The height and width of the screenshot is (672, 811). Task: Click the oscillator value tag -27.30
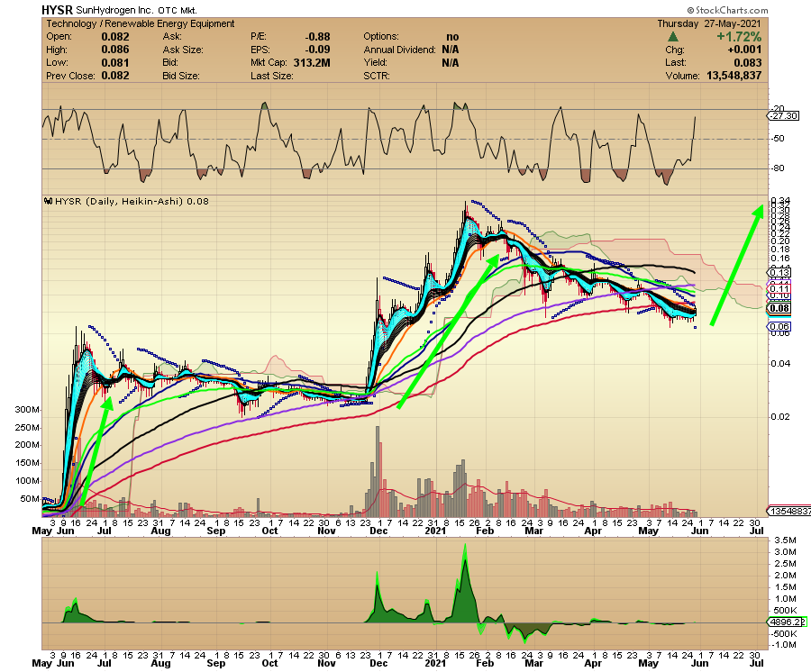coord(785,116)
